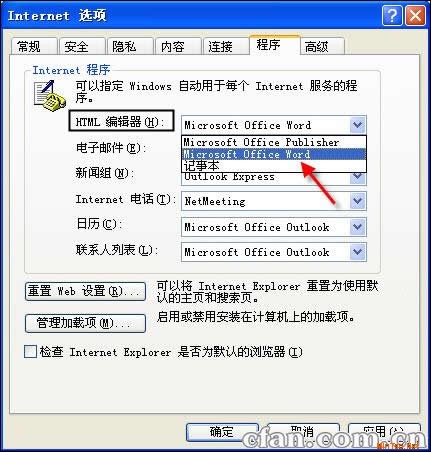Click the Internet programs notepad-phone icon
Image resolution: width=431 pixels, height=452 pixels.
click(49, 96)
